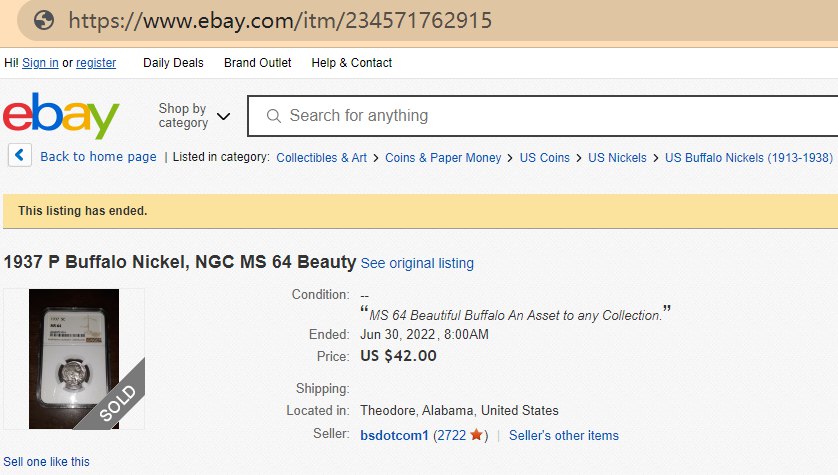Open seller bsdotcom1 profile
The height and width of the screenshot is (475, 838).
point(394,435)
